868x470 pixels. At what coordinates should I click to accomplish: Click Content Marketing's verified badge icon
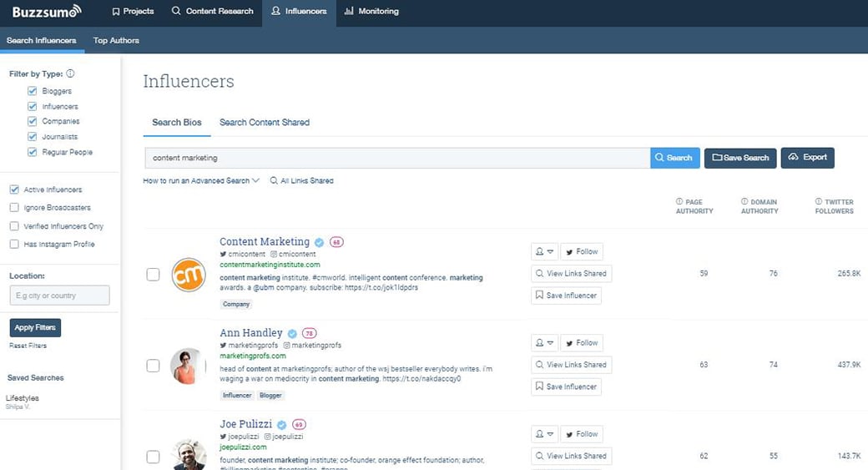[319, 242]
